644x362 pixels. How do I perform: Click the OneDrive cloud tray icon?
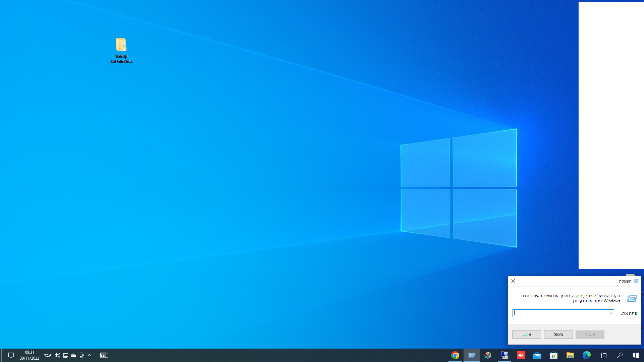click(x=73, y=355)
